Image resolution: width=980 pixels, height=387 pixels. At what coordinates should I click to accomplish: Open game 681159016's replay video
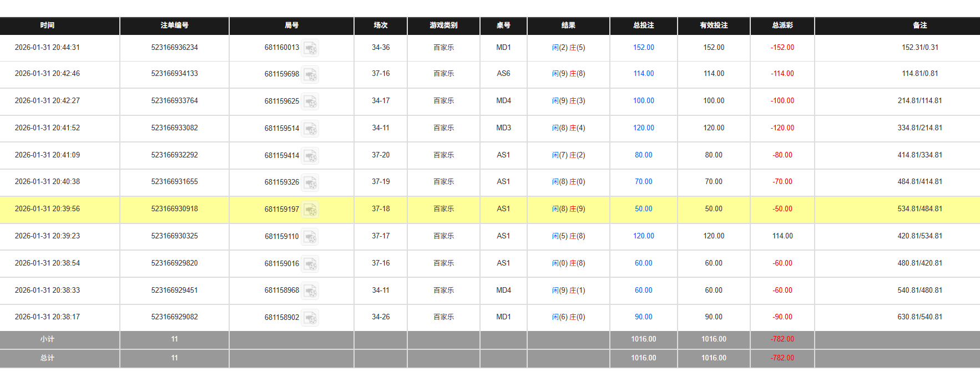click(x=311, y=264)
